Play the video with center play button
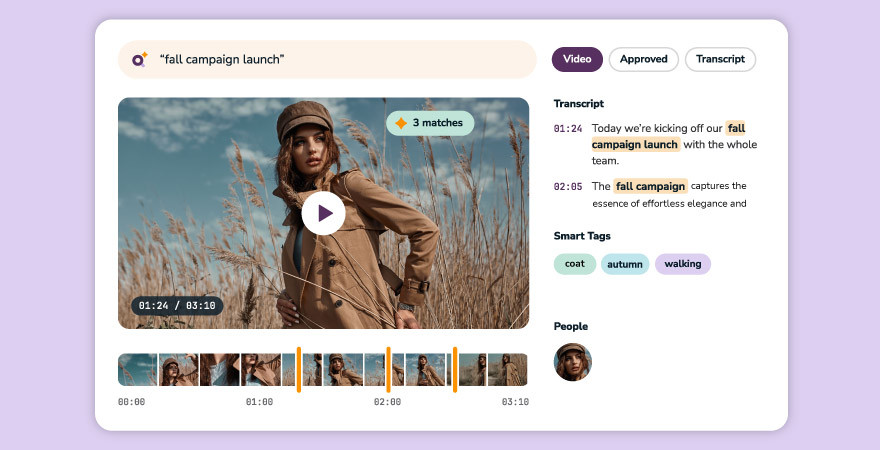 pos(323,213)
